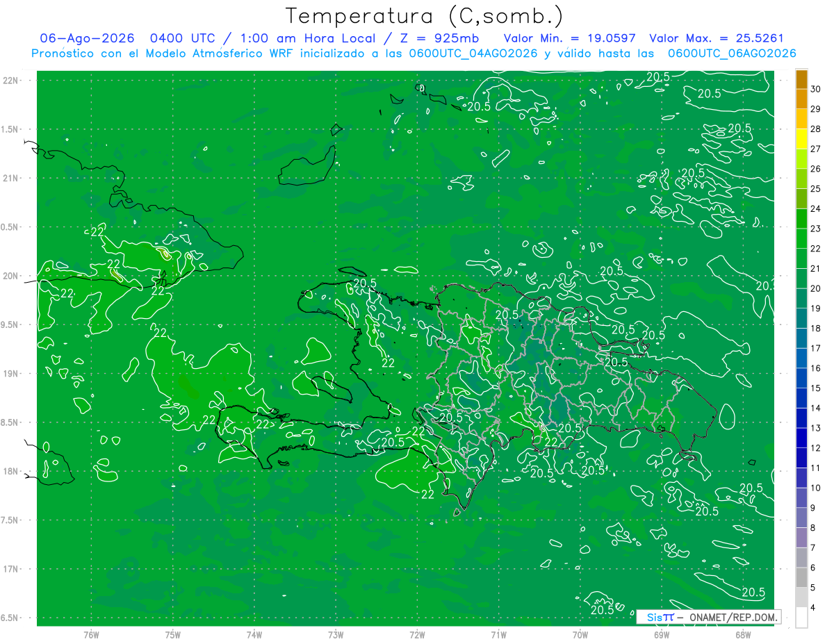Click the colorbar label 7
Image resolution: width=834 pixels, height=644 pixels.
pos(813,548)
